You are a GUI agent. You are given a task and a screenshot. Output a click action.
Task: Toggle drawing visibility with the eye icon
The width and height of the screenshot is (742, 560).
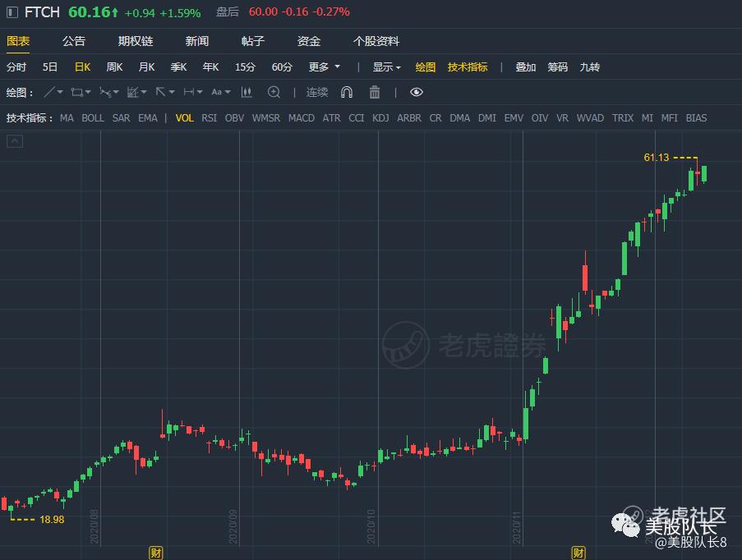[x=417, y=92]
